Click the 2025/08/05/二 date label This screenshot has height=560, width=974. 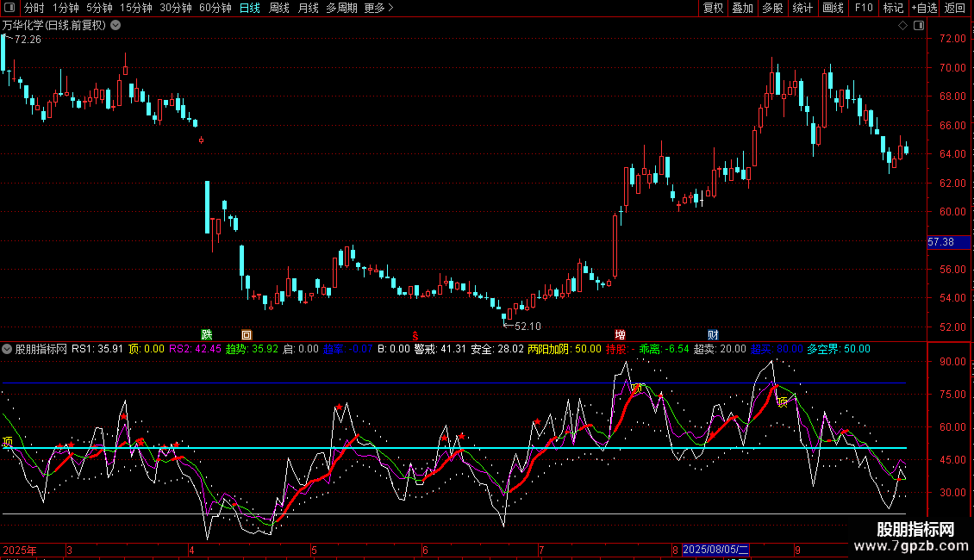[715, 550]
